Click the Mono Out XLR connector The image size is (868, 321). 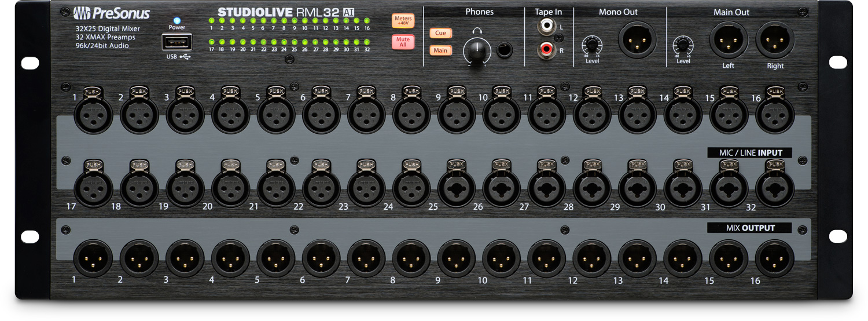click(x=637, y=39)
